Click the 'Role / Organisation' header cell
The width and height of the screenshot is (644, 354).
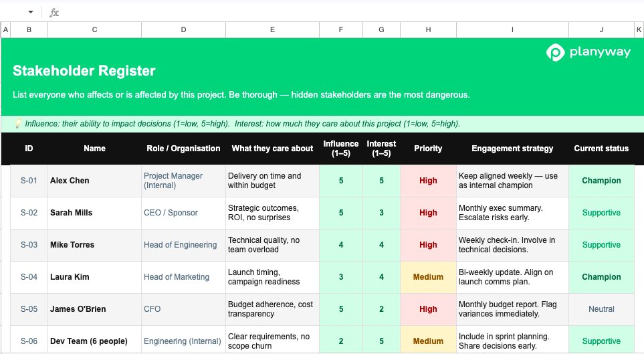tap(184, 149)
